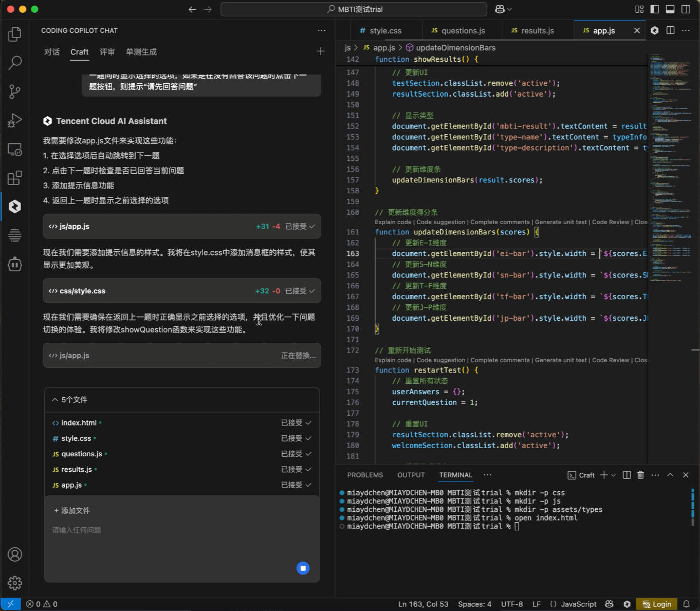Stop the AI generation
Image resolution: width=700 pixels, height=611 pixels.
(303, 568)
